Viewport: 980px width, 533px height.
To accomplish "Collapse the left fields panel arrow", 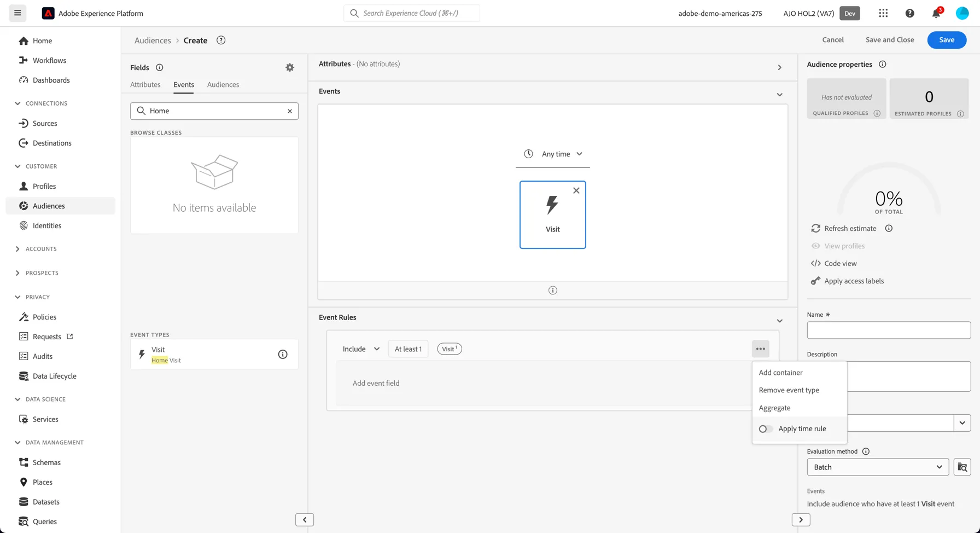I will [x=305, y=520].
